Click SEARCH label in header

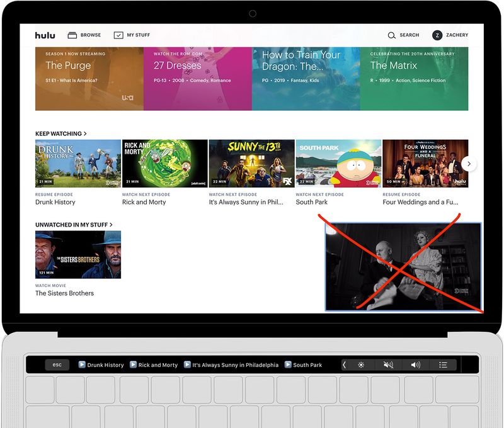pyautogui.click(x=409, y=35)
